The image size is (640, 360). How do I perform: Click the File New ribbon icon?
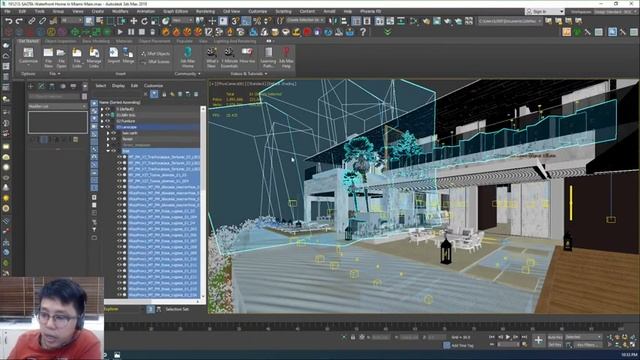[x=48, y=57]
